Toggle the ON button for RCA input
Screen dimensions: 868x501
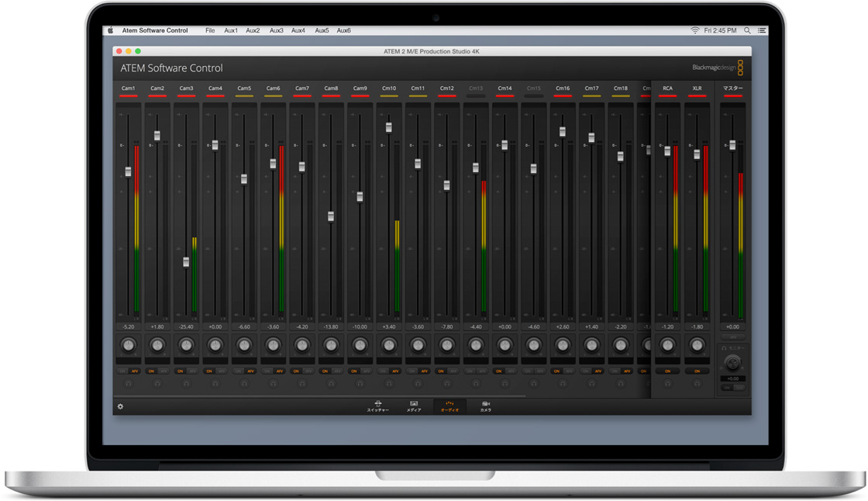667,371
